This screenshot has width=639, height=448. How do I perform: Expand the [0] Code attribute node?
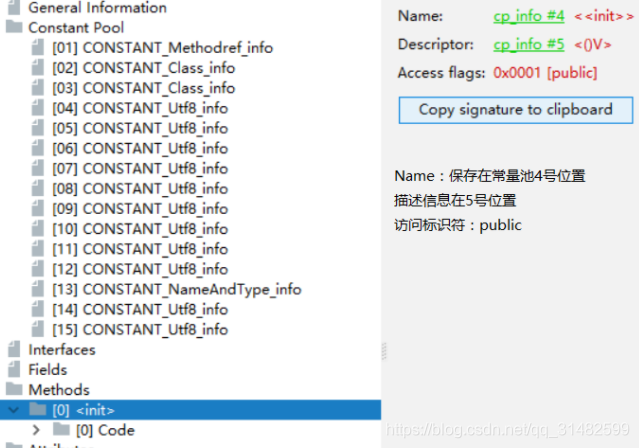point(37,430)
